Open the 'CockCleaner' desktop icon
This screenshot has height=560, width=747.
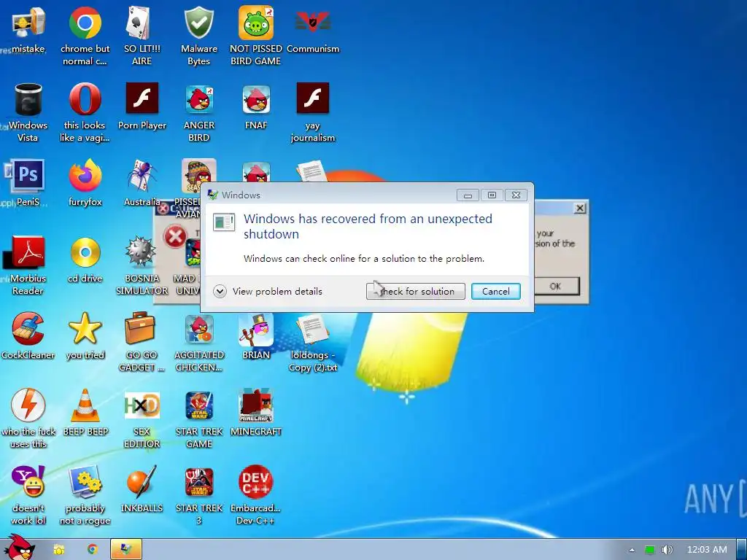(x=28, y=329)
